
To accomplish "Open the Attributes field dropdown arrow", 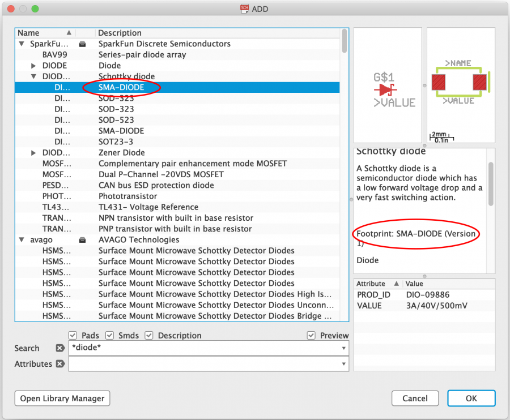I will (344, 364).
